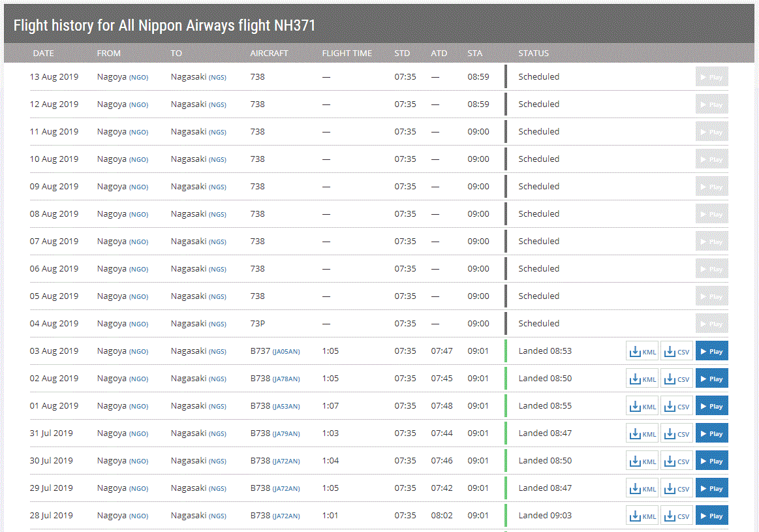Play the 02 Aug 2019 flight
Image resolution: width=759 pixels, height=532 pixels.
[x=712, y=379]
